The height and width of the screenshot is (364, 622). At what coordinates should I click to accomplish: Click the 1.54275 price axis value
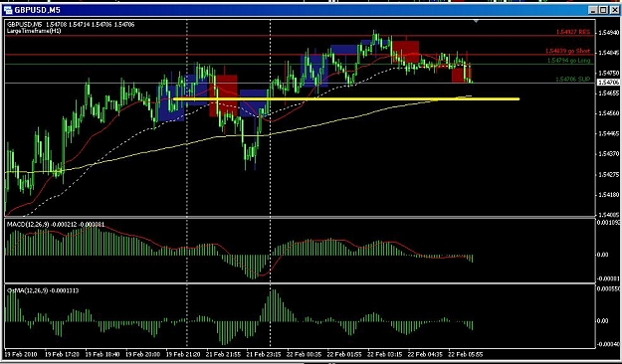coord(608,174)
